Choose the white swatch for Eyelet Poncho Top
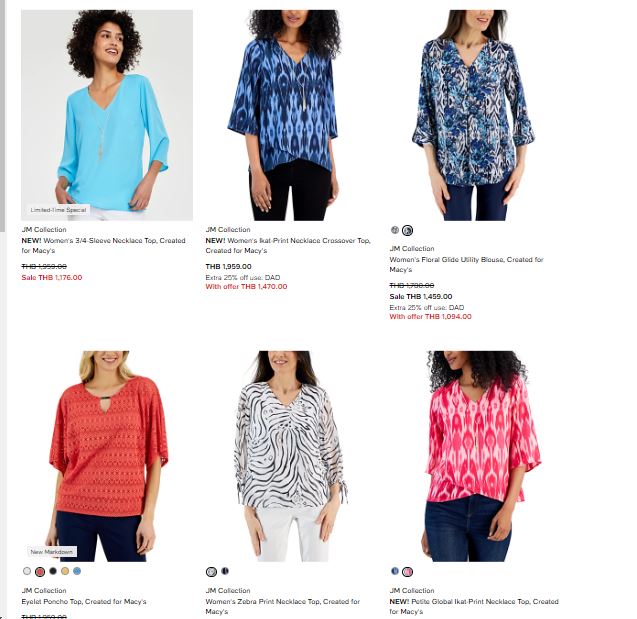Image resolution: width=637 pixels, height=619 pixels. tap(27, 571)
